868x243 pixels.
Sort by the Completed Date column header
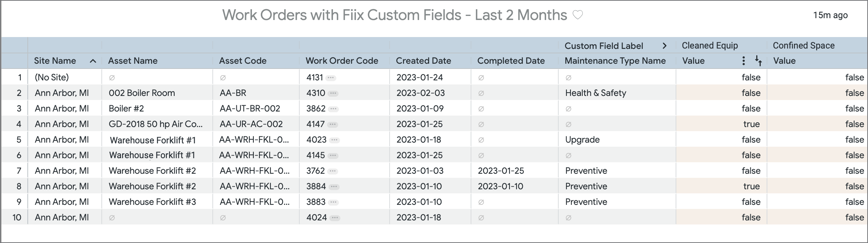511,61
